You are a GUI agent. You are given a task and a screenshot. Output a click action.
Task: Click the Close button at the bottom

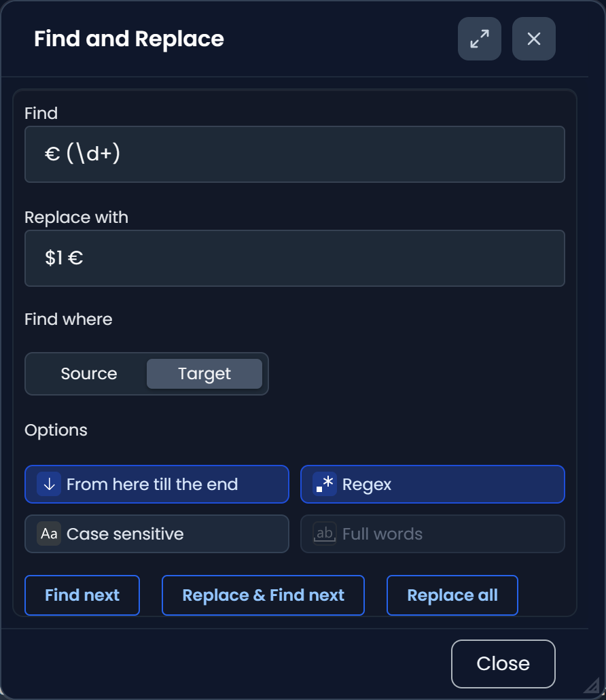tap(503, 663)
